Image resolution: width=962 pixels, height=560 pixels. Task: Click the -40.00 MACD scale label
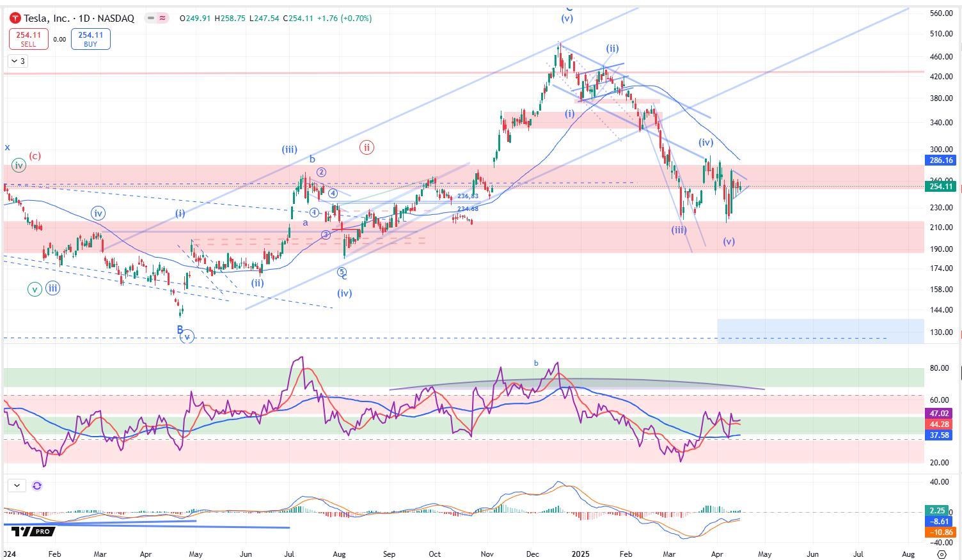coord(940,543)
